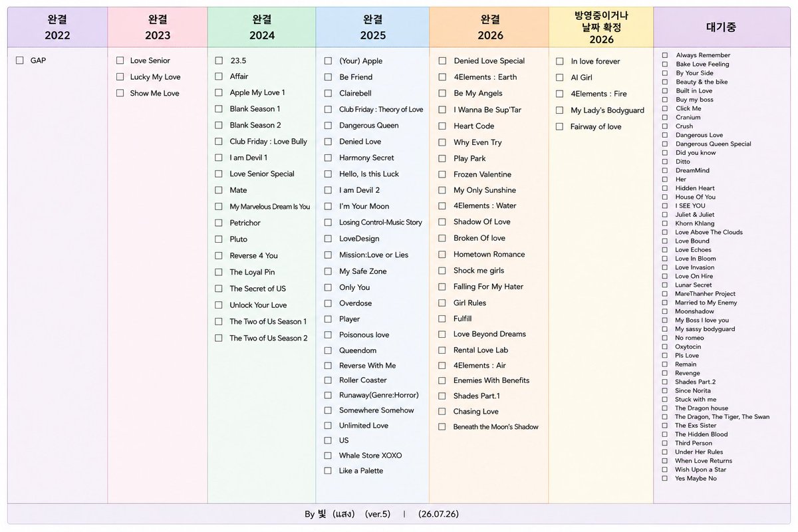Click 'The Two of Us Season 1' text

click(x=268, y=321)
